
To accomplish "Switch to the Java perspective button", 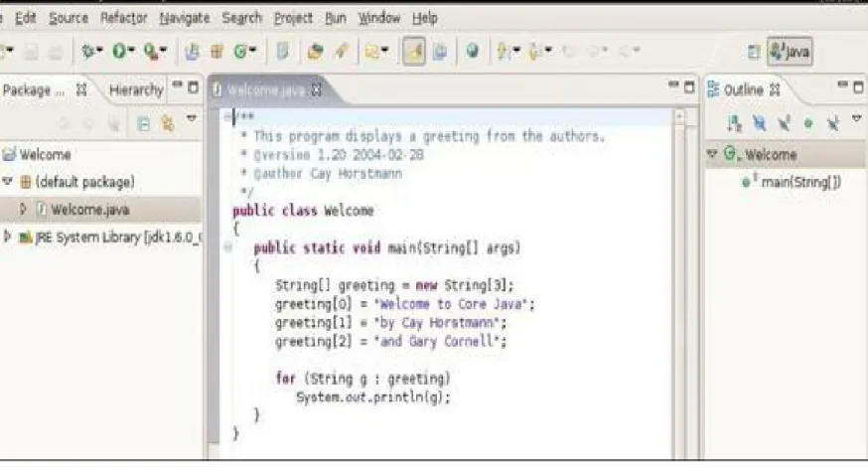I will point(790,52).
